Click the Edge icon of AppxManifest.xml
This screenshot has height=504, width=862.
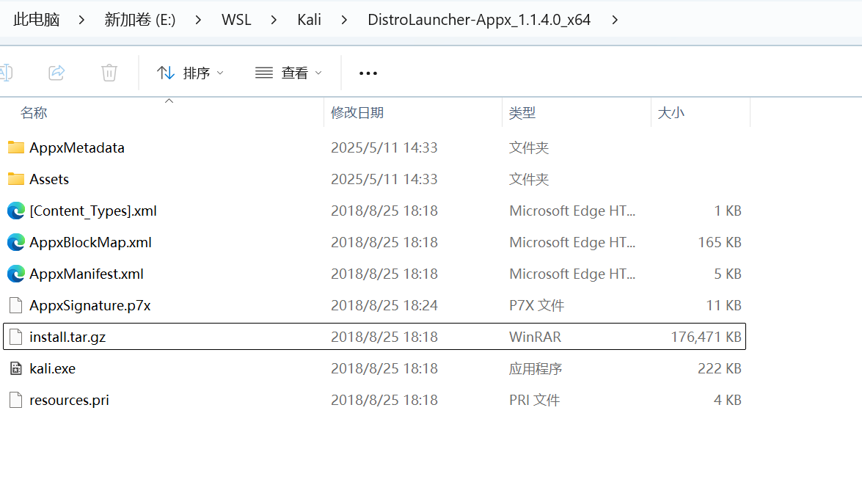pos(16,274)
